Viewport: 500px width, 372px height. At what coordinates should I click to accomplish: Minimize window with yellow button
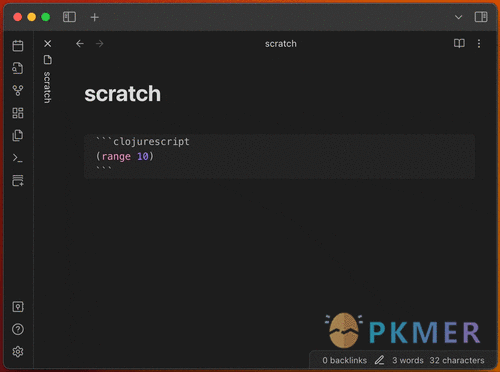(32, 17)
